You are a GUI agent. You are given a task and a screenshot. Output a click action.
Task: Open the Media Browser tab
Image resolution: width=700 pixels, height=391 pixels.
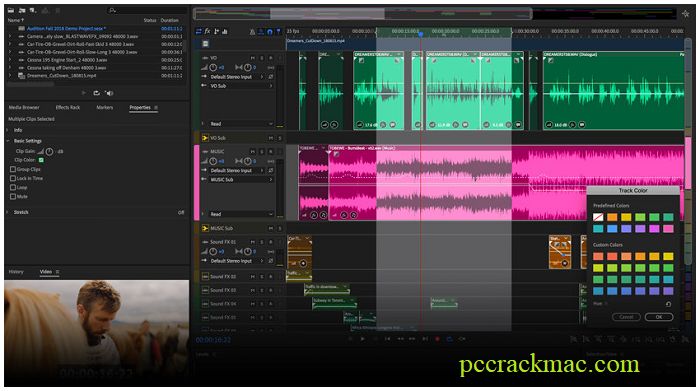[24, 108]
